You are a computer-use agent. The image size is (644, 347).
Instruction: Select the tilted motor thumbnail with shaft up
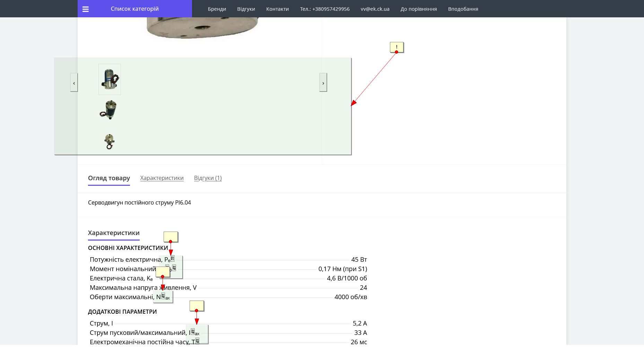pyautogui.click(x=109, y=110)
